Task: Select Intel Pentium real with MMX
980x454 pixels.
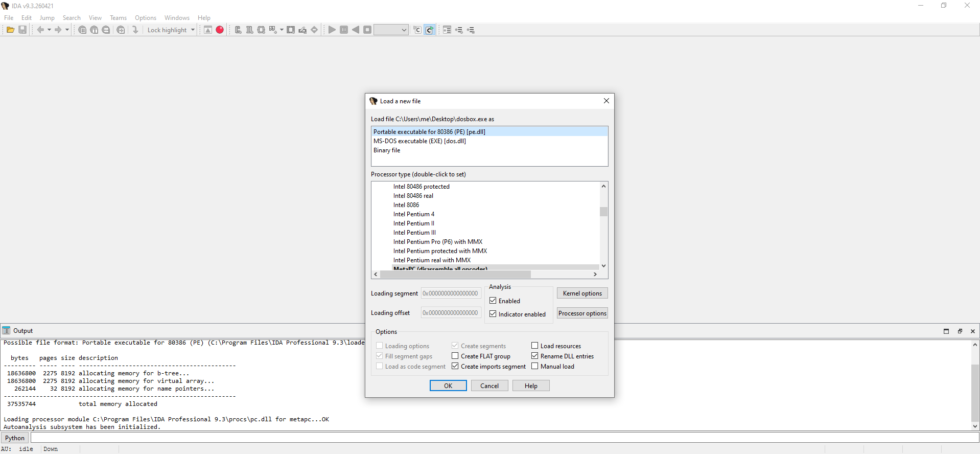Action: coord(432,260)
